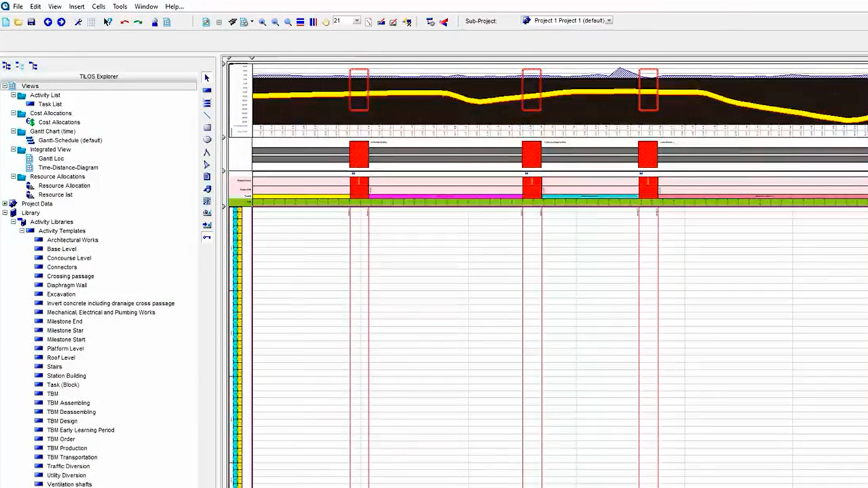This screenshot has width=868, height=488.
Task: Select the diagonal line drawing tool
Action: point(208,115)
